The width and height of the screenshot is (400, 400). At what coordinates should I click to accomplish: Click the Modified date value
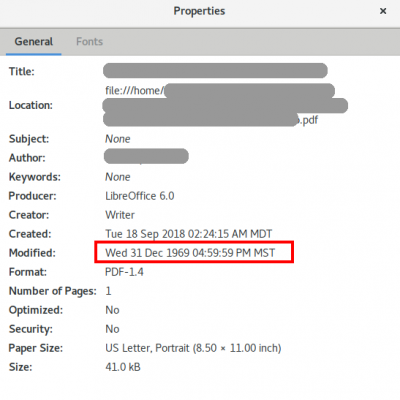click(190, 253)
